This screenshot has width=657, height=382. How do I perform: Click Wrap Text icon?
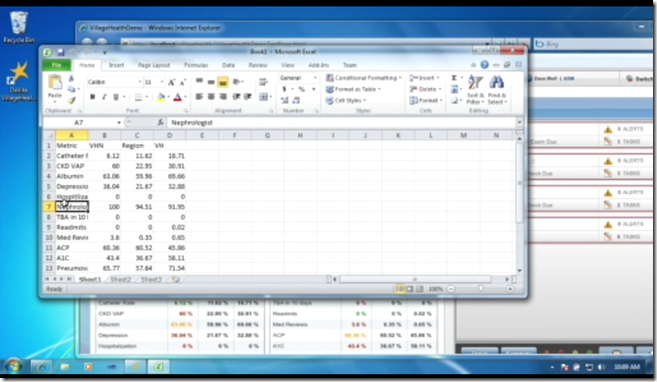point(263,82)
